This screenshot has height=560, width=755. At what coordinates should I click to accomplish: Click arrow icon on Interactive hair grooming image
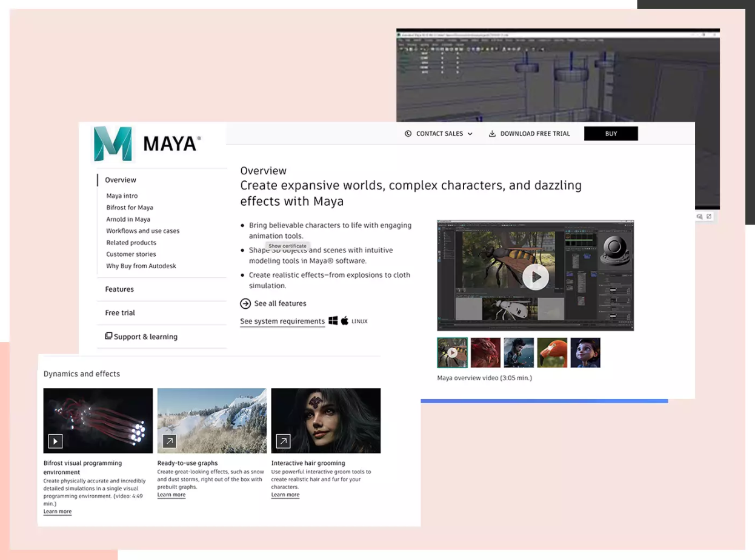coord(283,441)
